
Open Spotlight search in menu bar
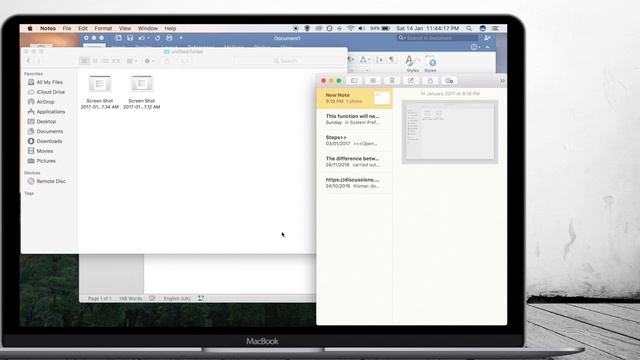(x=469, y=29)
